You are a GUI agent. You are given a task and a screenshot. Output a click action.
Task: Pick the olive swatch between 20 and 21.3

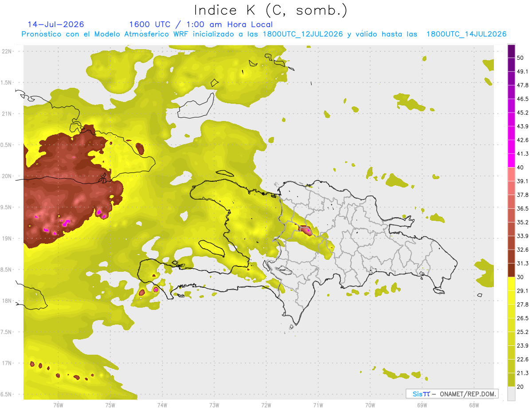pyautogui.click(x=511, y=380)
